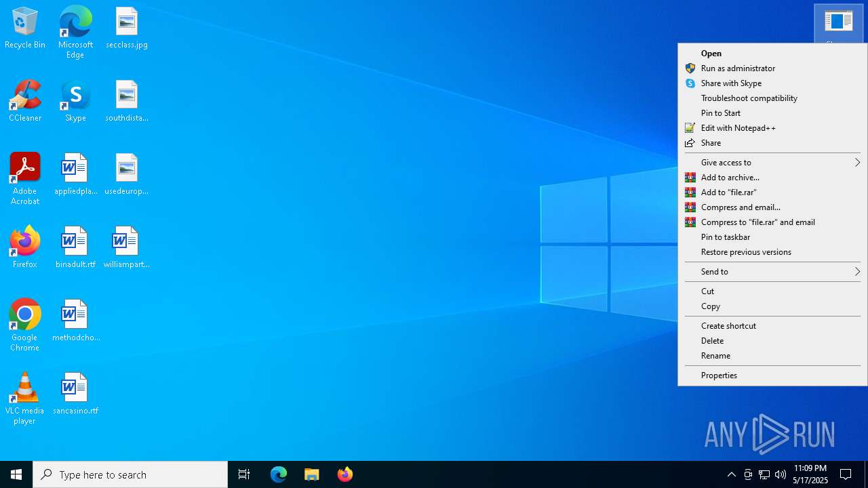
Task: Choose Pin to taskbar
Action: point(772,237)
